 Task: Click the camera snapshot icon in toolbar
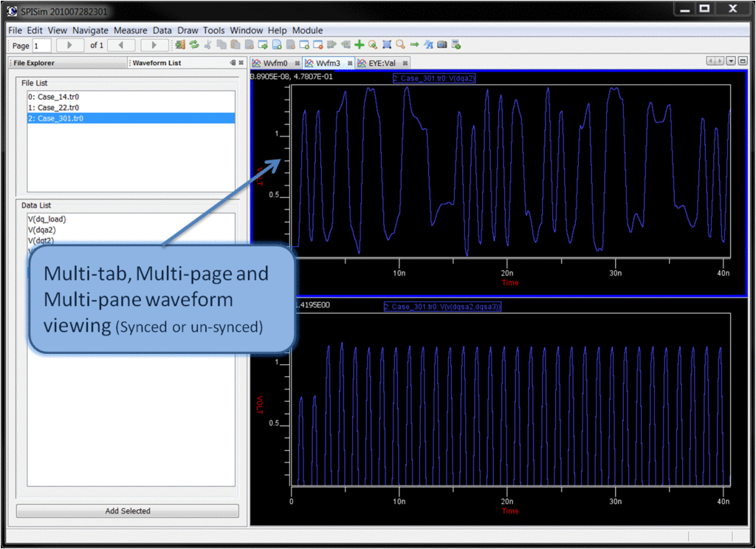[x=442, y=45]
